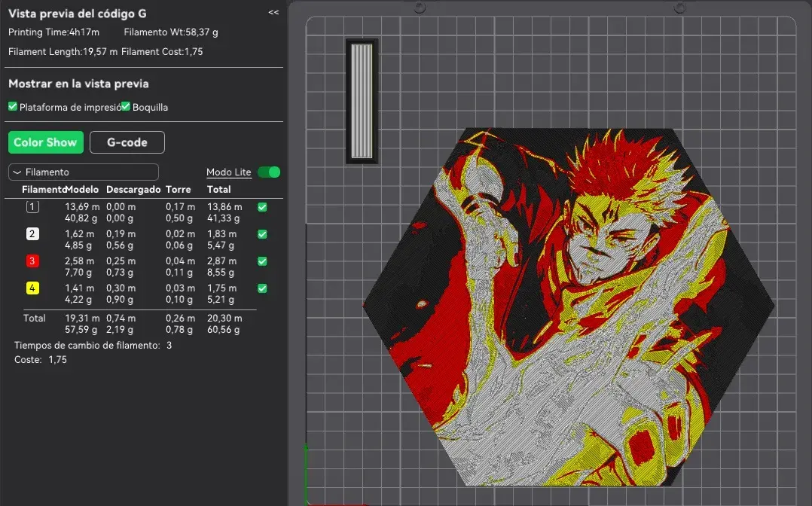Toggle the Boquilla checkbox
Screen dimensions: 812x506
(126, 106)
